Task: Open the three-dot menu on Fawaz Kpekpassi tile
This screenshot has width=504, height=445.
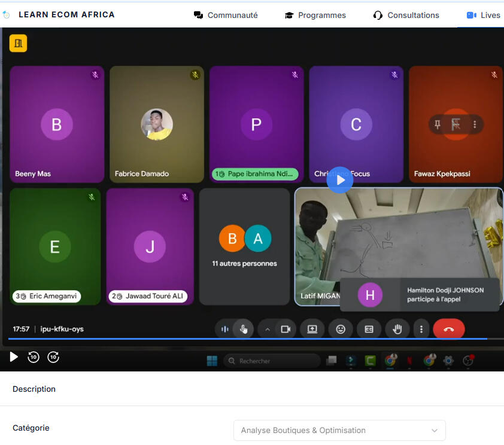Action: click(475, 124)
